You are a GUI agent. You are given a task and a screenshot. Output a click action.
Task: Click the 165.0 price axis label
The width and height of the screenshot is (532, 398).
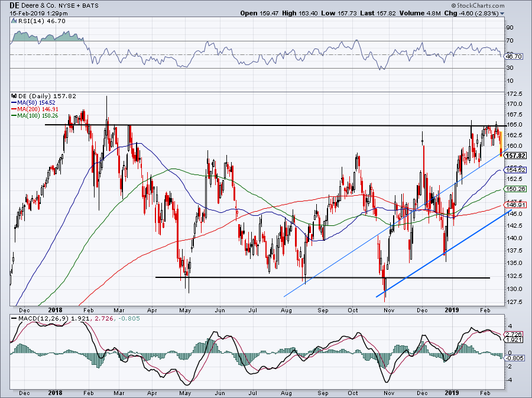tap(514, 125)
